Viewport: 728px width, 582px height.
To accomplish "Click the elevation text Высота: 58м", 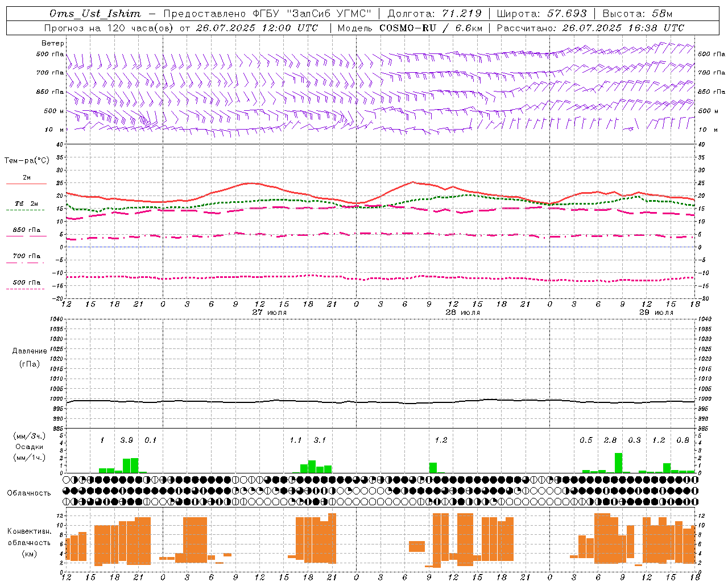I will (637, 14).
